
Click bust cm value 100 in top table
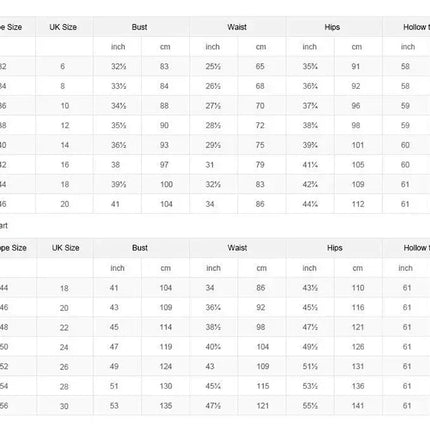[166, 184]
